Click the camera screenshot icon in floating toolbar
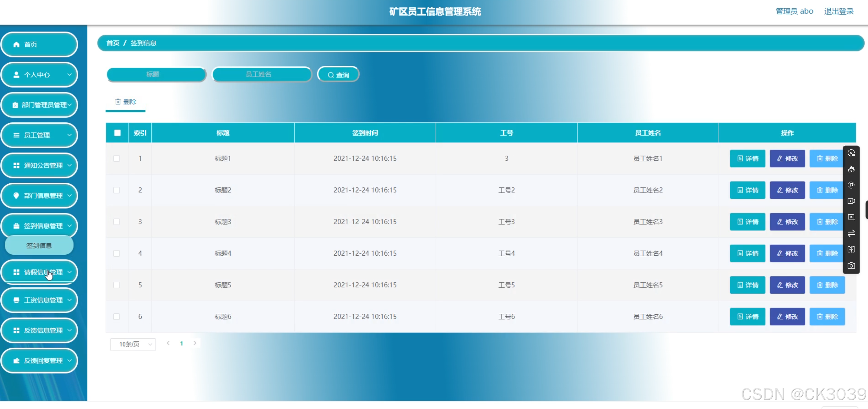The width and height of the screenshot is (868, 409). (x=851, y=266)
